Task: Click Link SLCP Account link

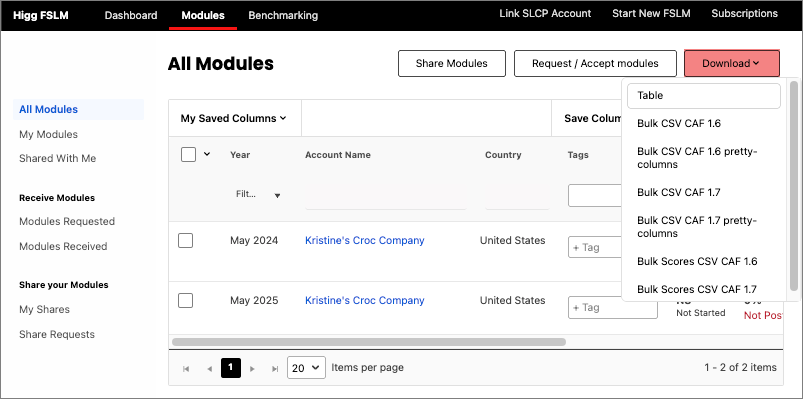Action: click(x=545, y=14)
